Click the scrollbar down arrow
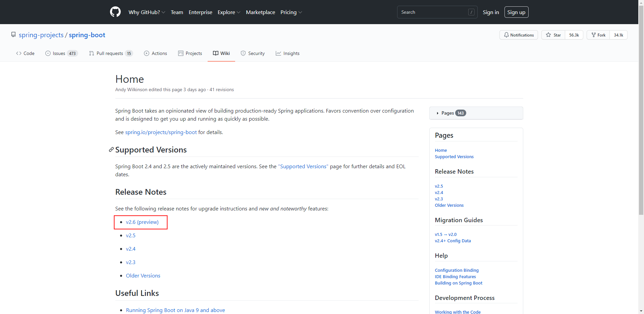The image size is (644, 314). 641,311
